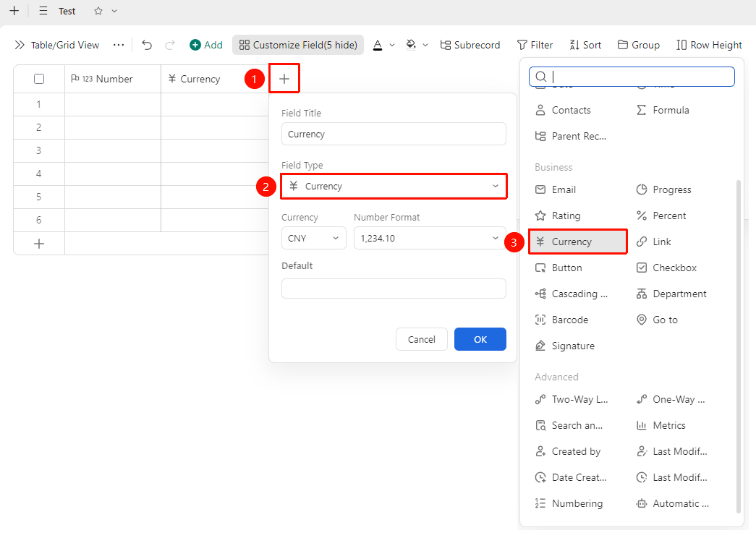Star the Test document as favorite
Image resolution: width=756 pixels, height=538 pixels.
(98, 11)
